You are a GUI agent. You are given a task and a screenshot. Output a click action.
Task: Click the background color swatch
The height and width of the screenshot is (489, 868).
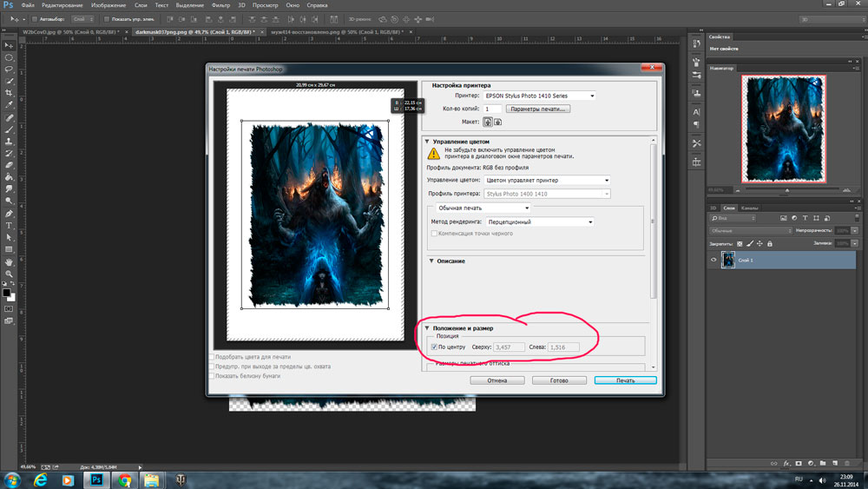point(11,297)
